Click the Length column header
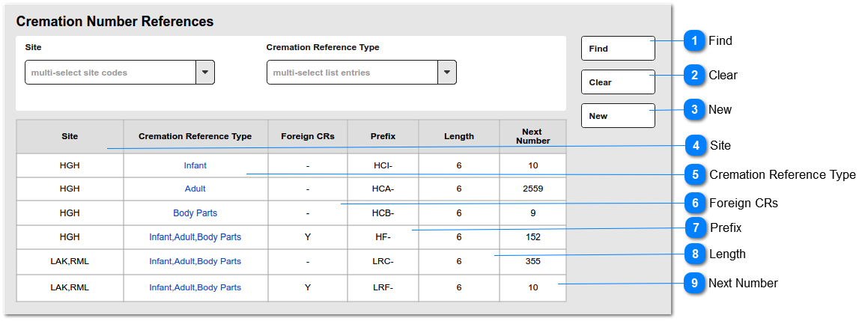Viewport: 868px width, 321px height. point(459,137)
